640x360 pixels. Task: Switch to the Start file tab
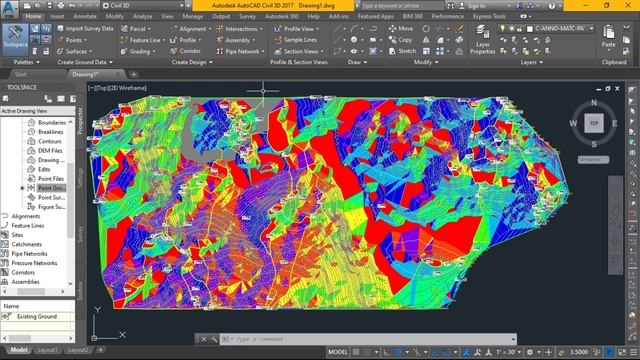tap(21, 74)
